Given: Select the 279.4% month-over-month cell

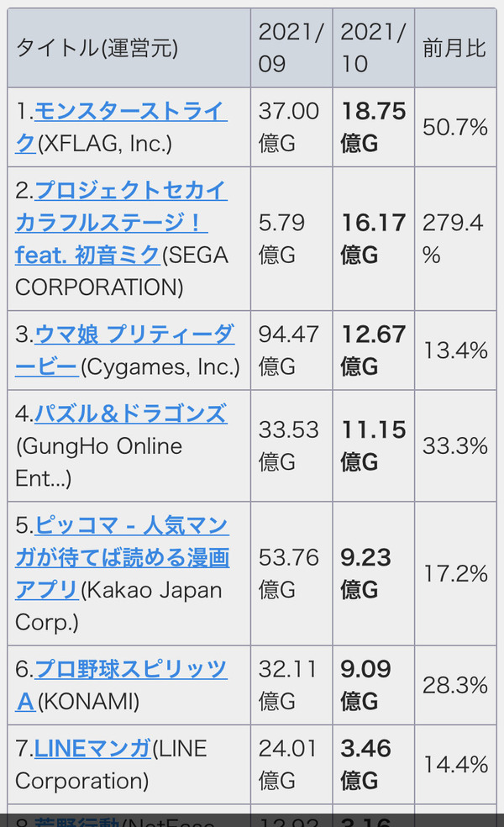Looking at the screenshot, I should coord(455,239).
